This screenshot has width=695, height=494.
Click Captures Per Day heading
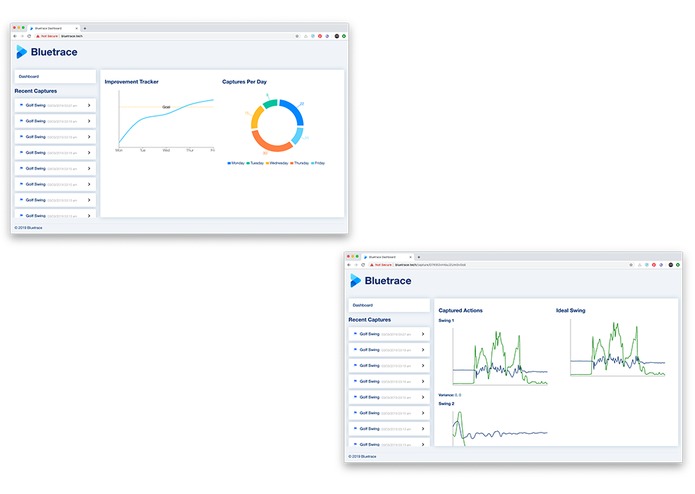244,82
